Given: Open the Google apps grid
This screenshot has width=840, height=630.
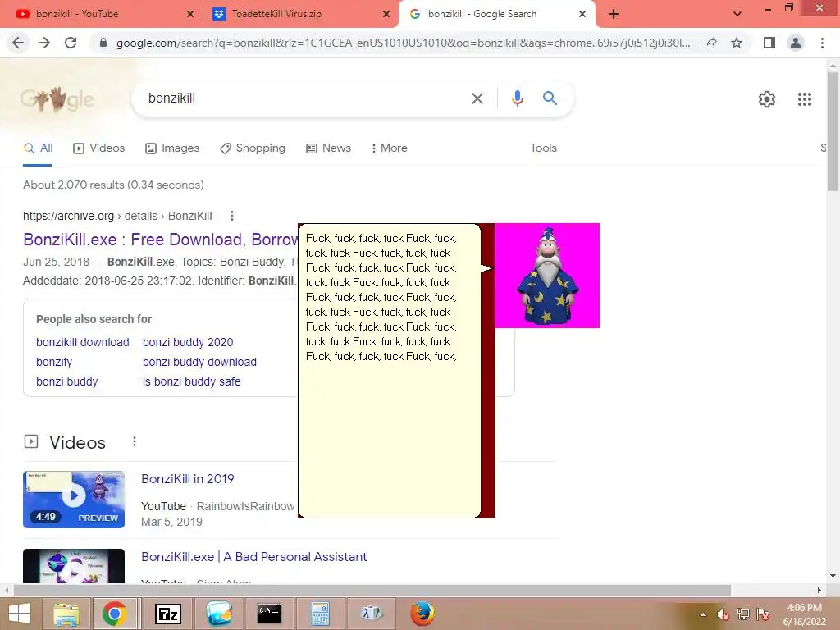Looking at the screenshot, I should click(x=805, y=99).
